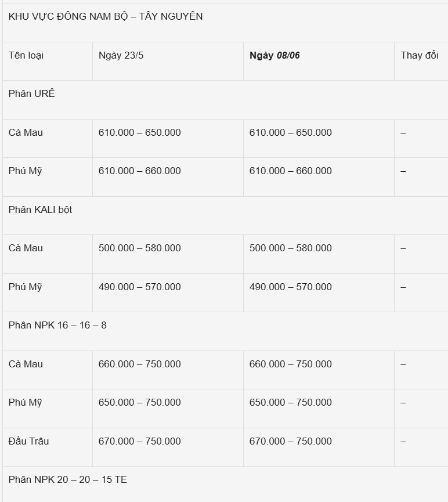Select the Phú Mỹ cell under Phân KALI bột
Screen dimensions: 448x502
pyautogui.click(x=26, y=287)
